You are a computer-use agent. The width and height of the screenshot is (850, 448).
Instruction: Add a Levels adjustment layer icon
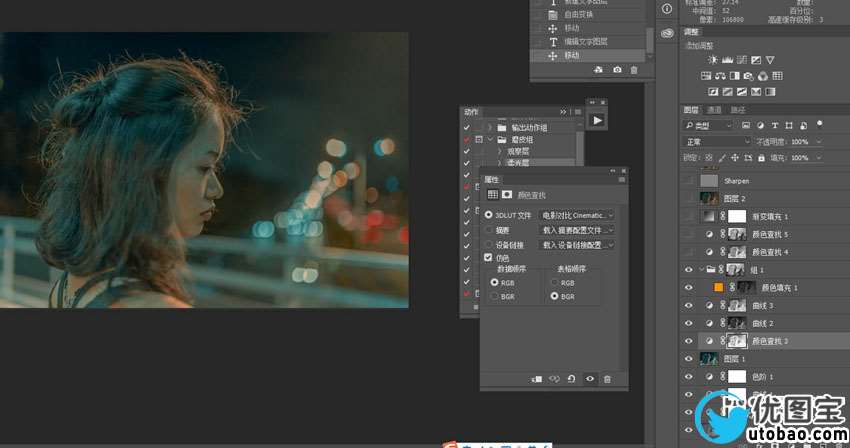pyautogui.click(x=727, y=60)
